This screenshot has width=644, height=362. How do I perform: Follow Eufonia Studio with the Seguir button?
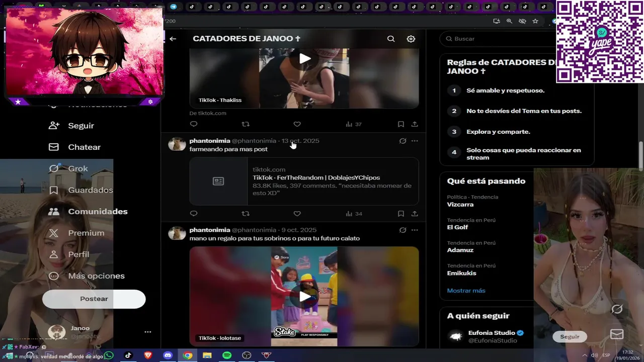(570, 337)
